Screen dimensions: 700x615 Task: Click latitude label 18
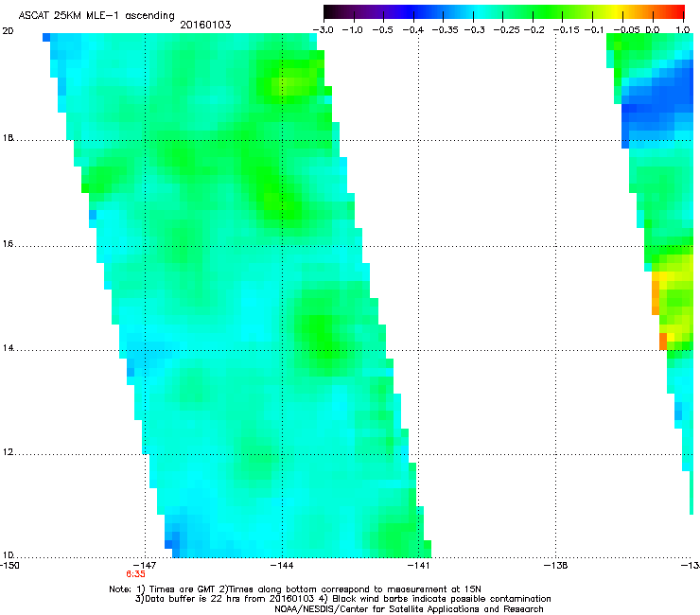click(x=8, y=137)
